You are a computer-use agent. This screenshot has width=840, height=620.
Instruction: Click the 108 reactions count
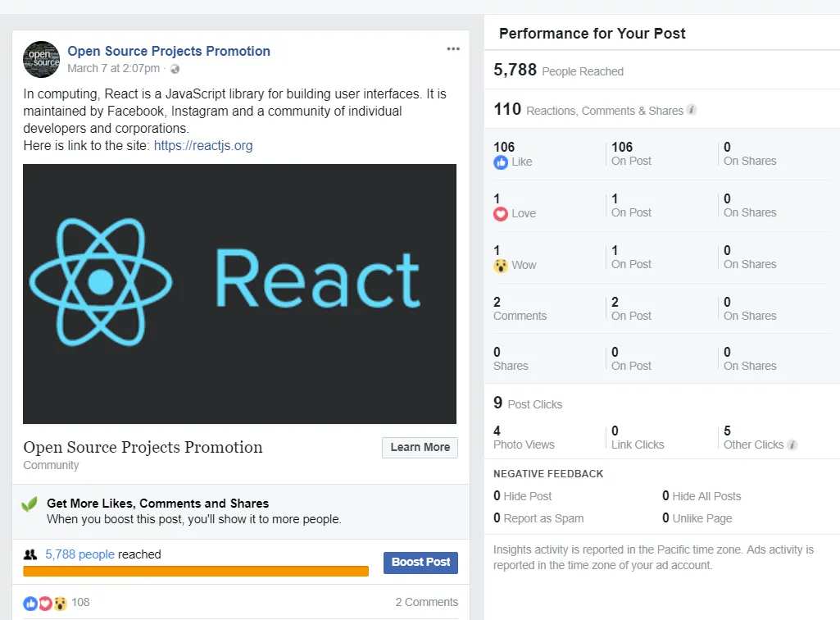tap(80, 602)
